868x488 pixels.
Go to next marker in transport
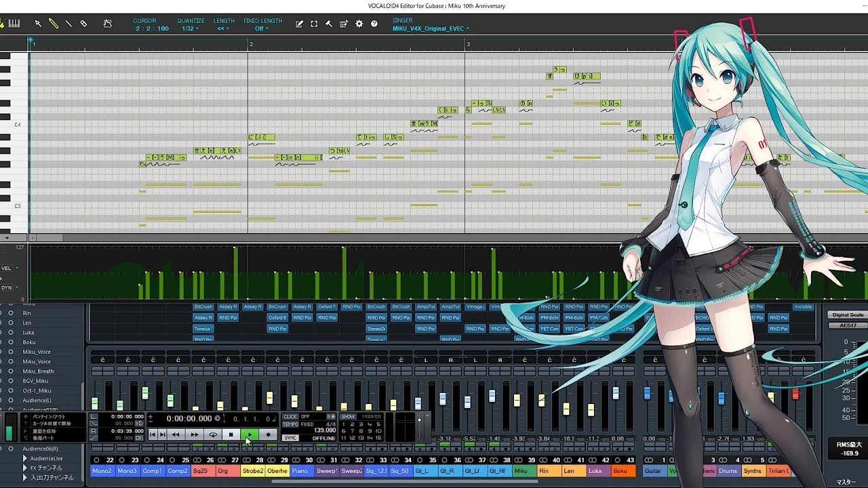coord(162,434)
